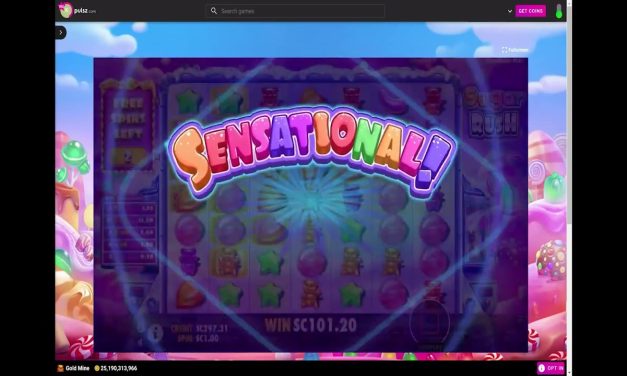Click the credit balance text
627x376 pixels.
tap(199, 328)
